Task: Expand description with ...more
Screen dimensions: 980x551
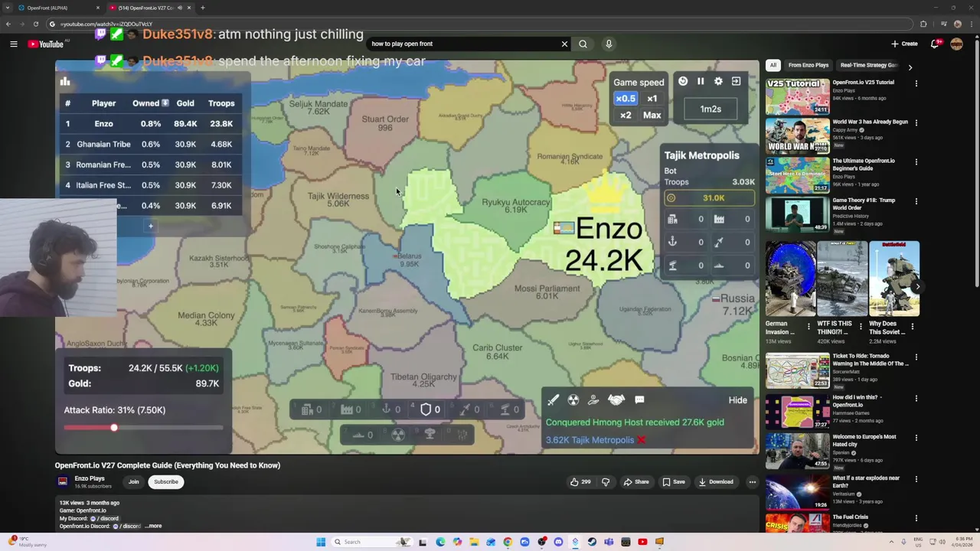Action: point(154,527)
